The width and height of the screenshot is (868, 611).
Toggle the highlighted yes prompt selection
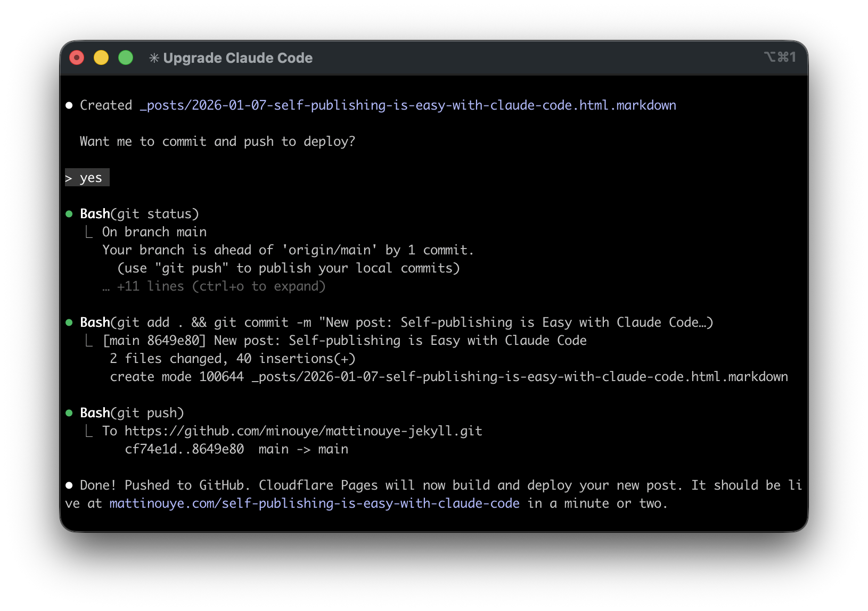[87, 177]
